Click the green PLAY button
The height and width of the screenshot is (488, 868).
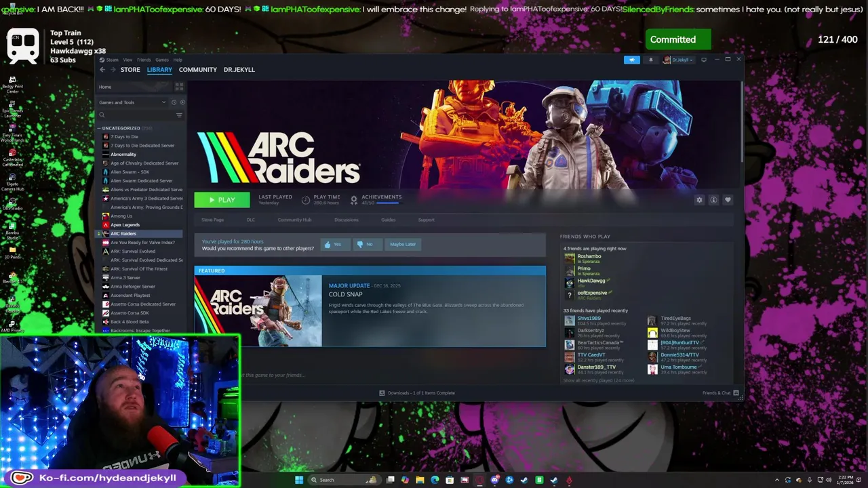[x=222, y=200]
